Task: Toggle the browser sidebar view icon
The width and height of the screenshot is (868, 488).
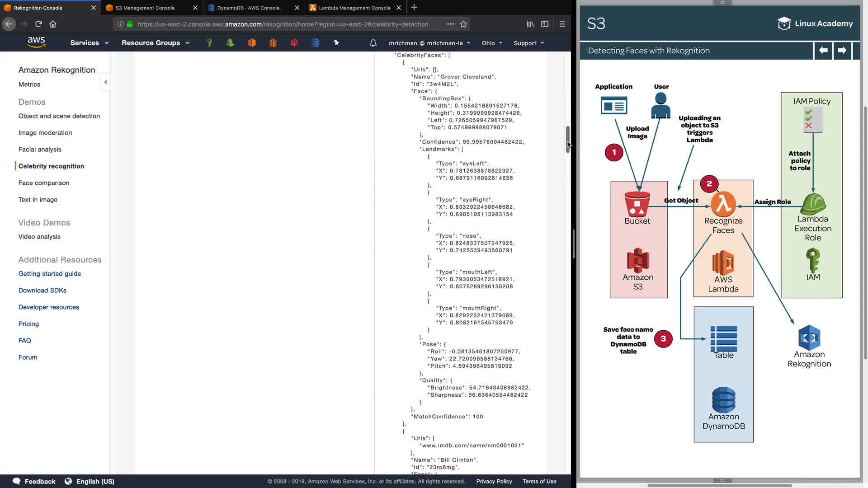Action: tap(545, 24)
